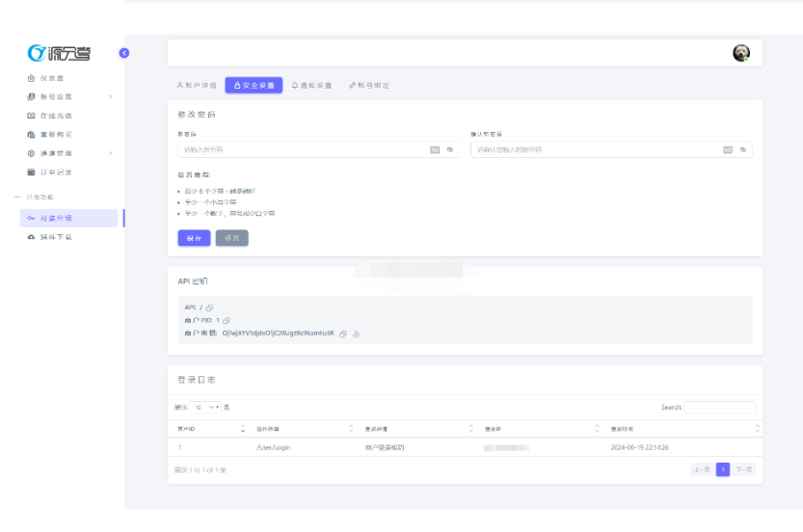The width and height of the screenshot is (803, 532).
Task: Switch to the 账号绑定 tab
Action: tap(369, 86)
